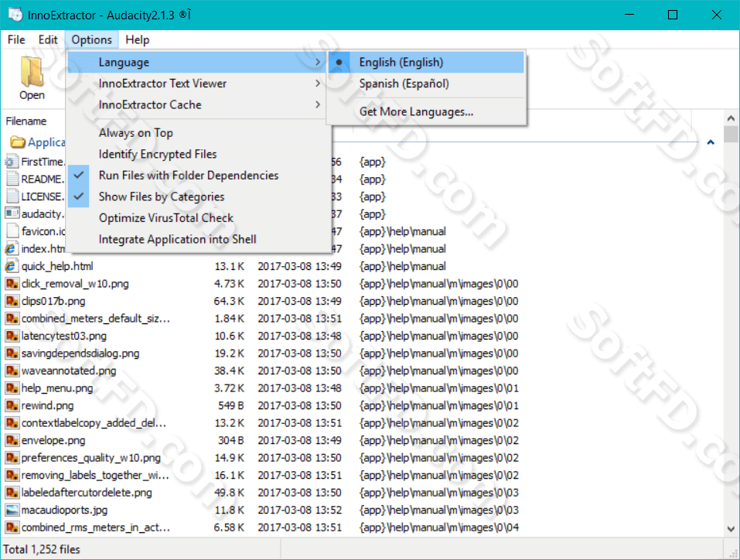Screen dimensions: 740x560
Task: Click the scrollbar down arrow
Action: pyautogui.click(x=731, y=529)
